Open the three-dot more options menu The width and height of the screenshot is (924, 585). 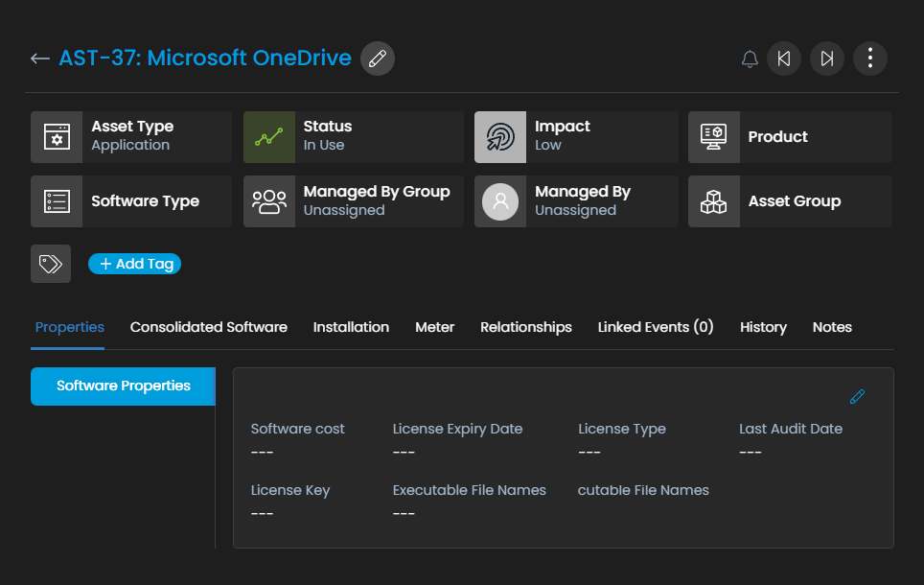[x=869, y=58]
